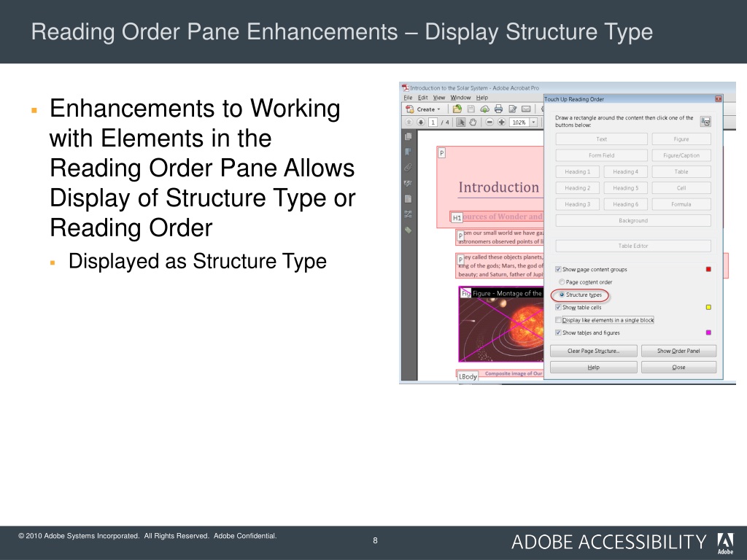747x560 pixels.
Task: Open the Help menu
Action: click(x=482, y=98)
